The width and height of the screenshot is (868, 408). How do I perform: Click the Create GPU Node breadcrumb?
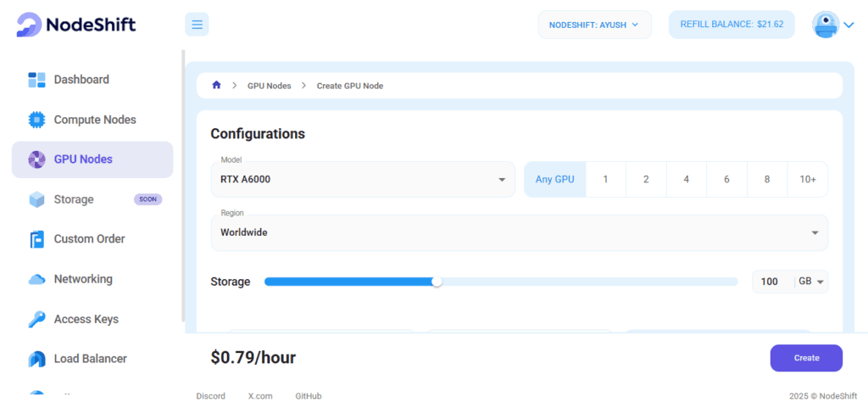pos(350,86)
